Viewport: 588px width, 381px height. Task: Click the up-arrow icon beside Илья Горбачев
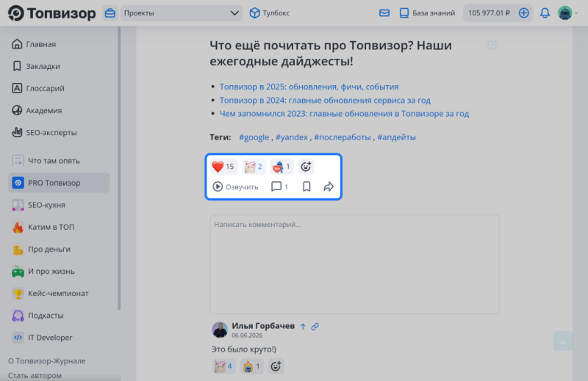[x=303, y=327]
